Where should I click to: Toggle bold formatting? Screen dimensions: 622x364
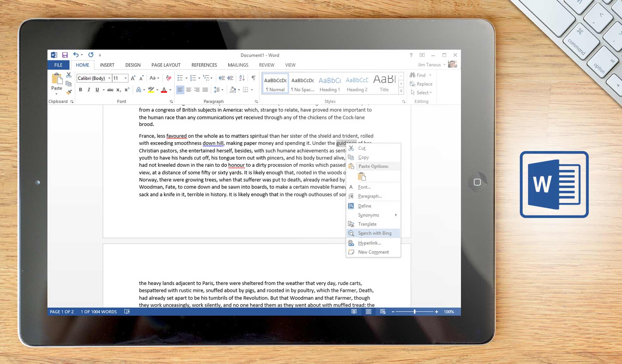[80, 90]
